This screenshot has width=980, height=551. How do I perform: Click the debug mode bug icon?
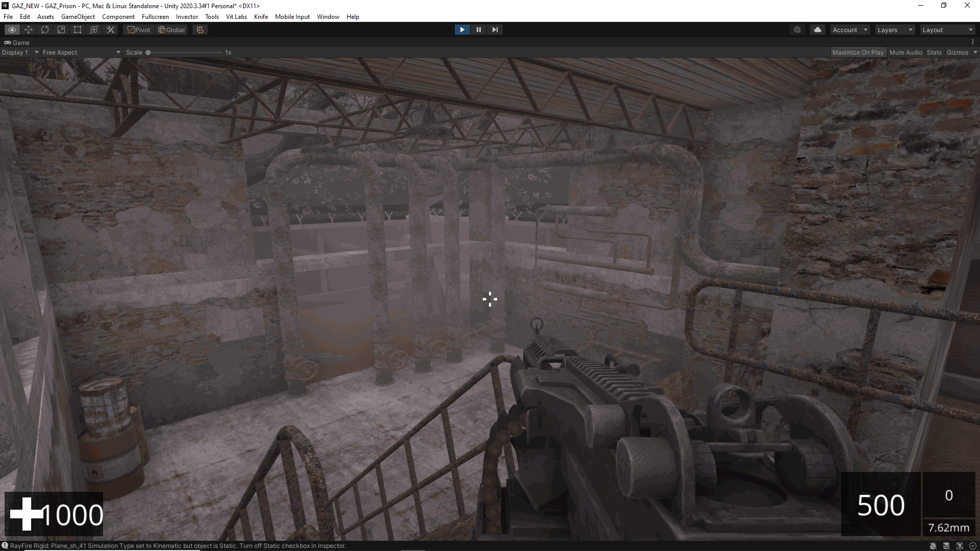[x=933, y=546]
